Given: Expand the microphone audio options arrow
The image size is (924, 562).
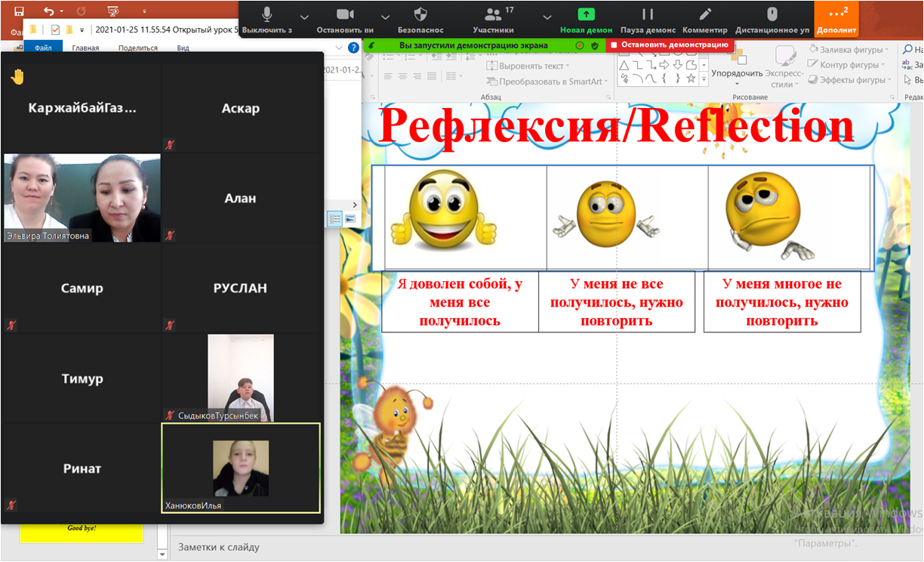Looking at the screenshot, I should coord(304,17).
